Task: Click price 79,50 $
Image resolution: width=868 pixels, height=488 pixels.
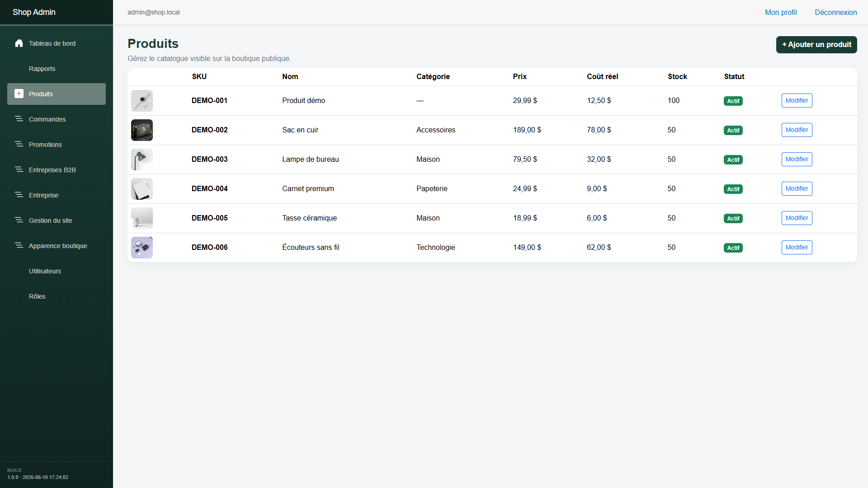Action: pos(525,159)
